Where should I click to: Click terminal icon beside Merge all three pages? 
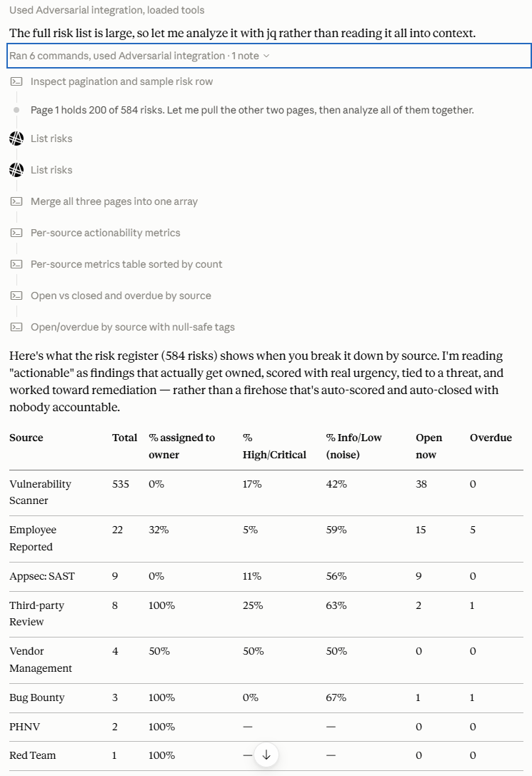pyautogui.click(x=16, y=201)
